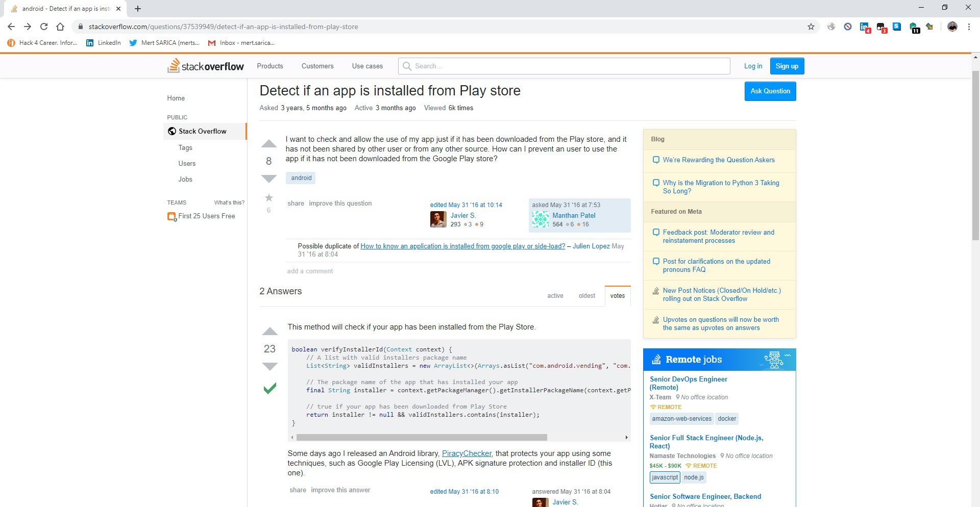
Task: Go to Home in sidebar
Action: coord(176,98)
